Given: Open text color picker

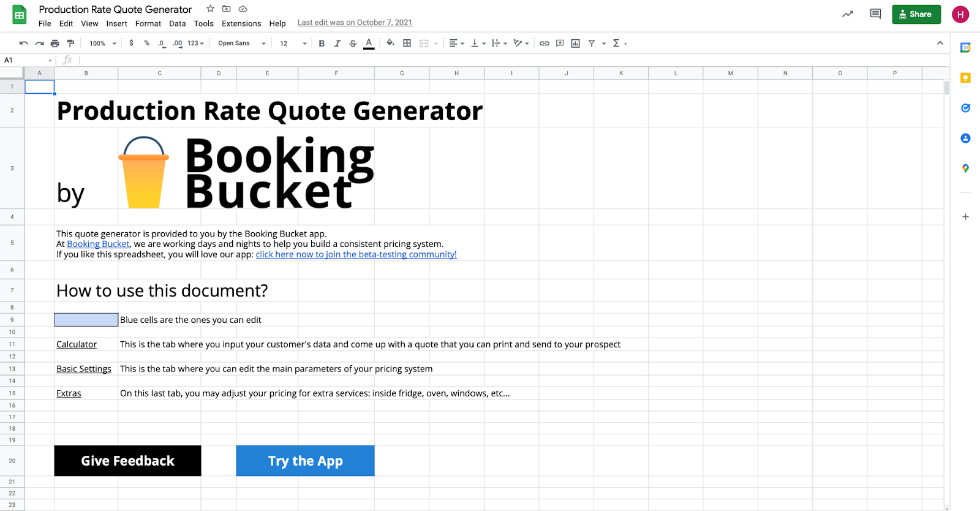Looking at the screenshot, I should (369, 44).
